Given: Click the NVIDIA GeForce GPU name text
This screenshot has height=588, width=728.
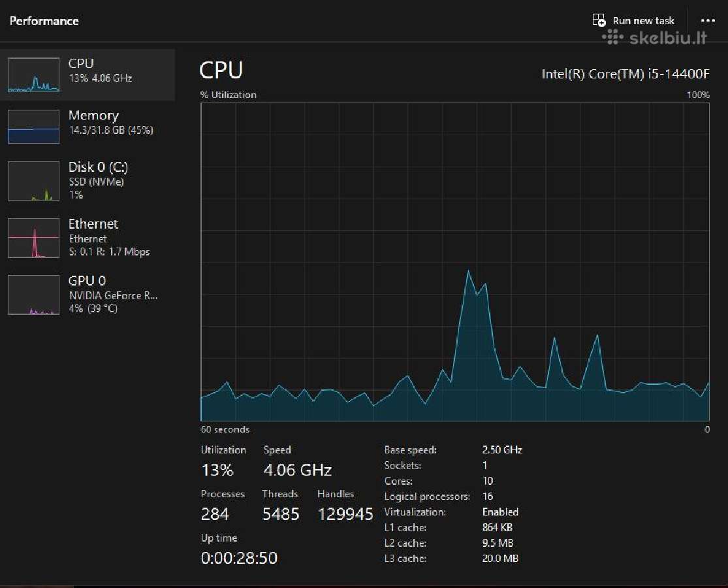Looking at the screenshot, I should tap(114, 295).
